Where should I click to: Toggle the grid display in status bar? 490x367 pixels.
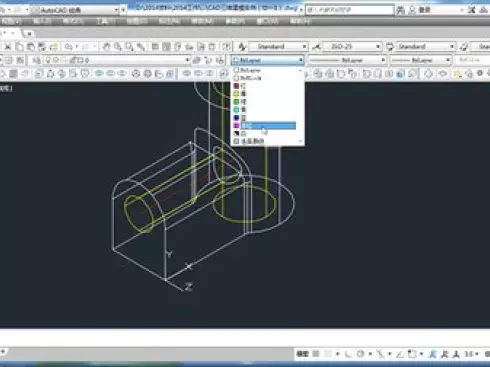(316, 354)
